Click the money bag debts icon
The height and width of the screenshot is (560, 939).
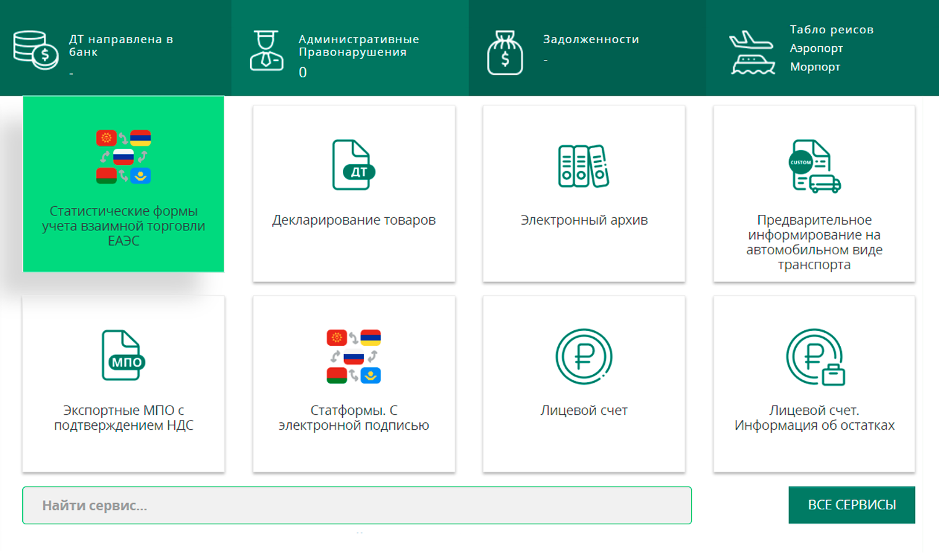tap(505, 53)
